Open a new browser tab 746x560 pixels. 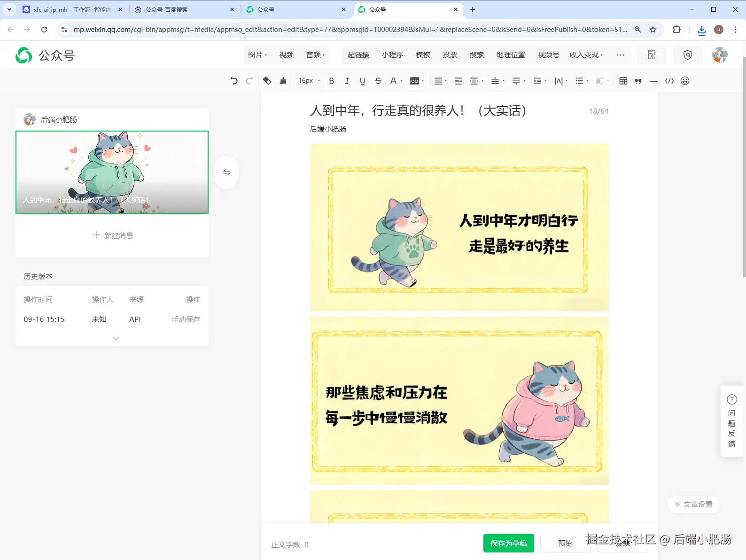pos(473,9)
